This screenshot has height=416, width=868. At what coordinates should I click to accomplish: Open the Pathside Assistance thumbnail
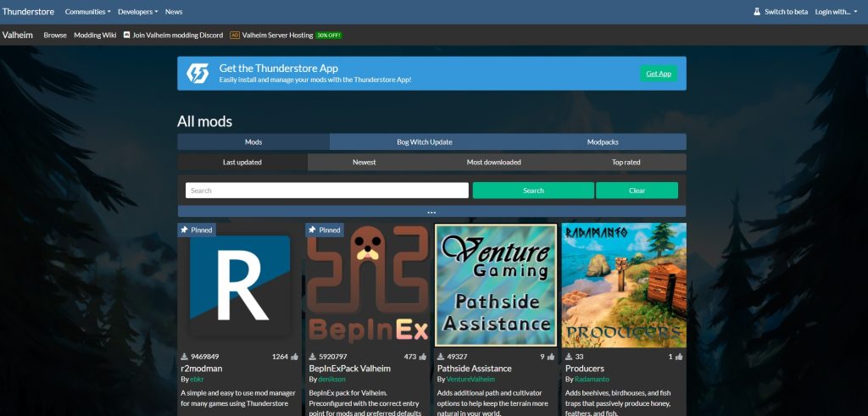[496, 286]
